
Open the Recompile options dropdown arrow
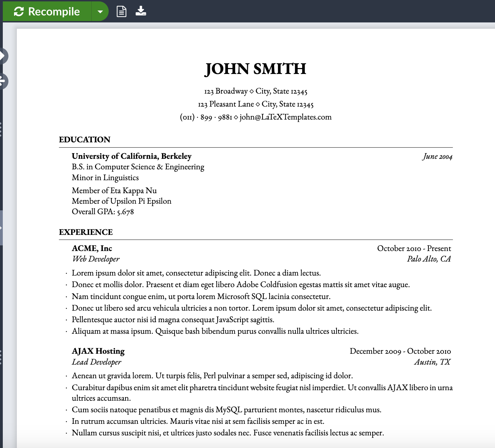(x=100, y=12)
